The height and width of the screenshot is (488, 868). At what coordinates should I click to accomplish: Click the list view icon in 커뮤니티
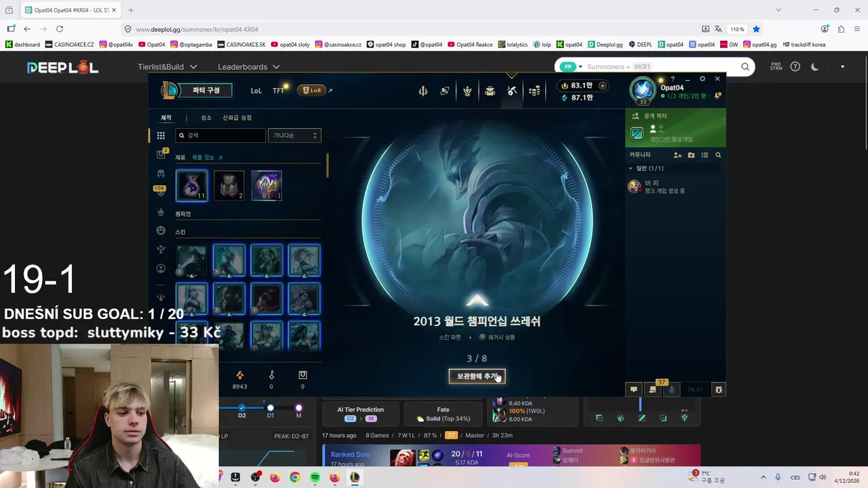[x=705, y=155]
